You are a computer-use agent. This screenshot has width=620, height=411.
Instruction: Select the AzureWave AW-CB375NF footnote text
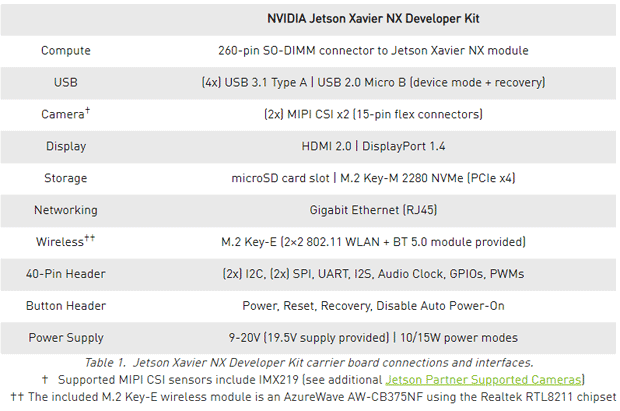click(x=313, y=397)
